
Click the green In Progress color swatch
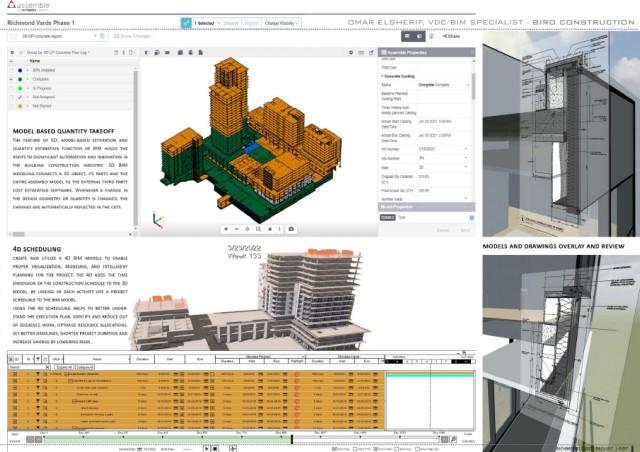[x=20, y=88]
